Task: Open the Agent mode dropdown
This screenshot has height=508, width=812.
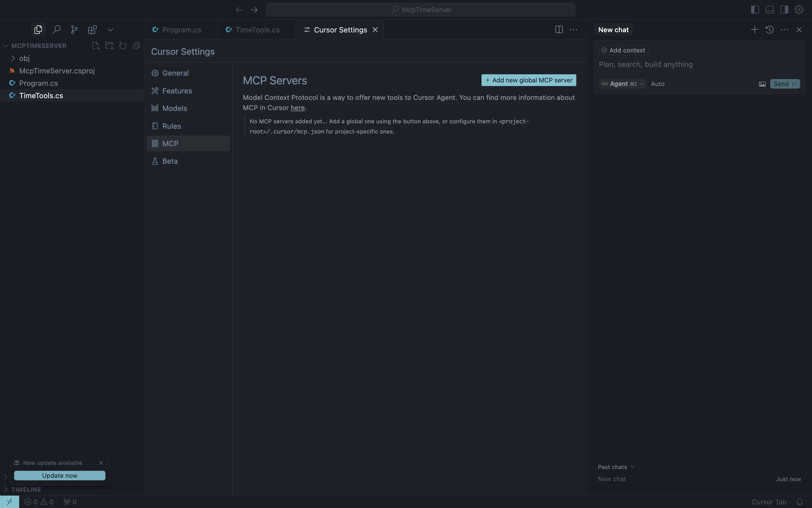Action: tap(623, 84)
